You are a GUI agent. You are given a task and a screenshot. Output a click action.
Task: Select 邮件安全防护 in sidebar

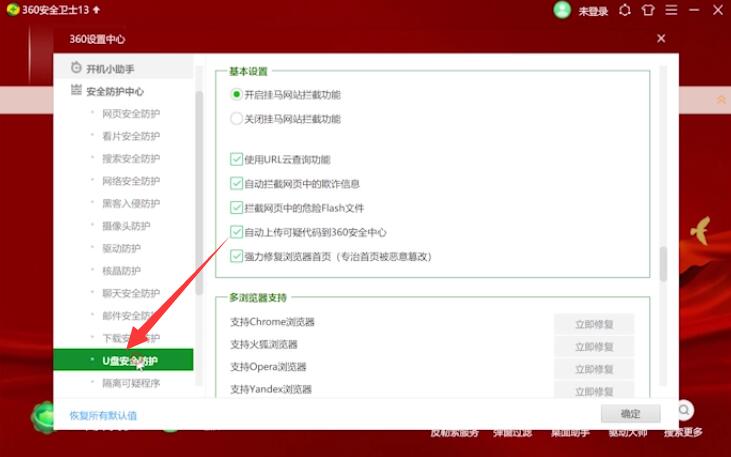(x=131, y=316)
